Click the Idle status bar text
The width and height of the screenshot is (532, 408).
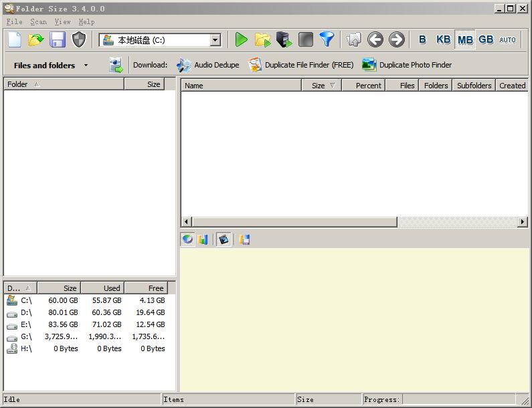point(12,399)
